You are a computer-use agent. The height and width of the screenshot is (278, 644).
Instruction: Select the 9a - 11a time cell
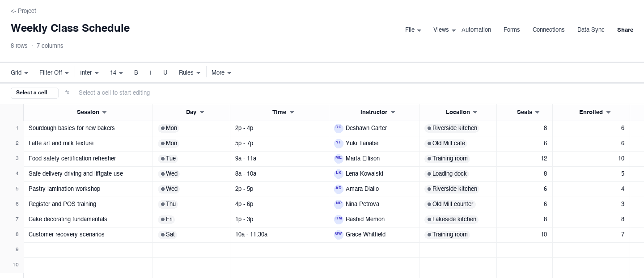280,159
